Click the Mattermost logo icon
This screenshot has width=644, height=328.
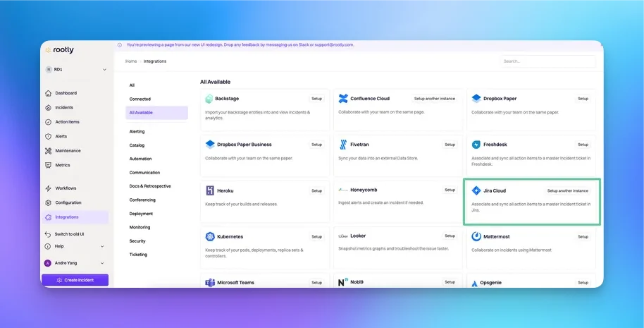[476, 236]
